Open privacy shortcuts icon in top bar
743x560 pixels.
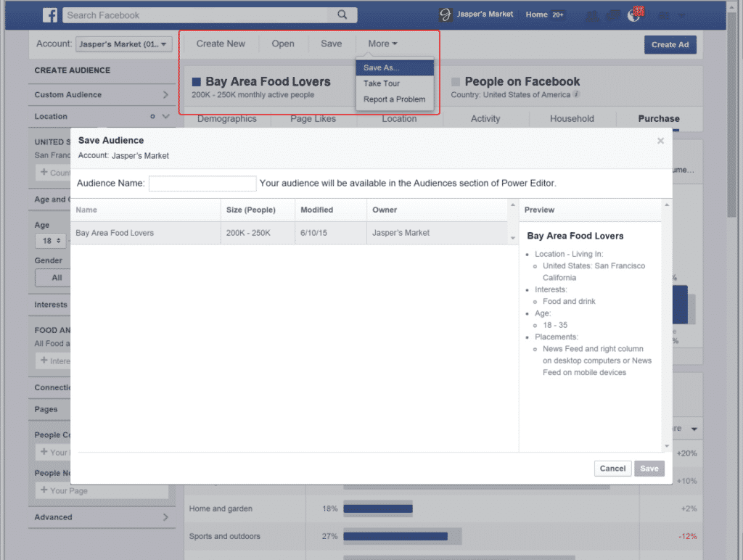tap(665, 16)
